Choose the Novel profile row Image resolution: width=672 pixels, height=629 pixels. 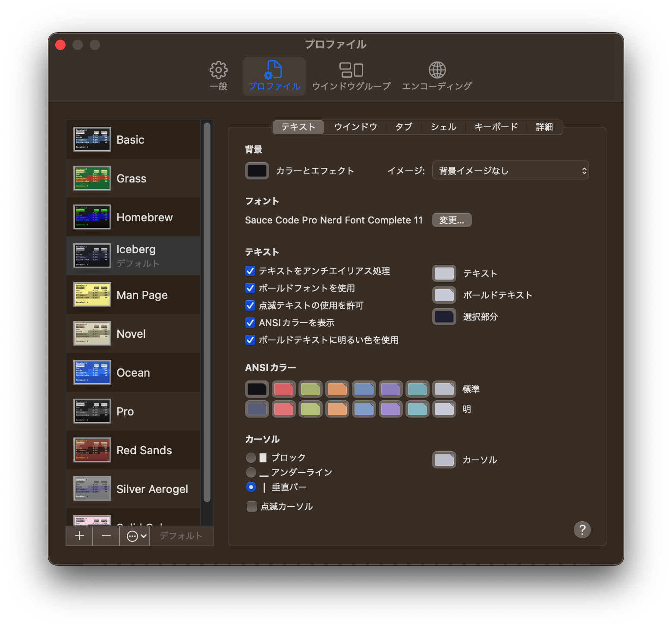133,333
